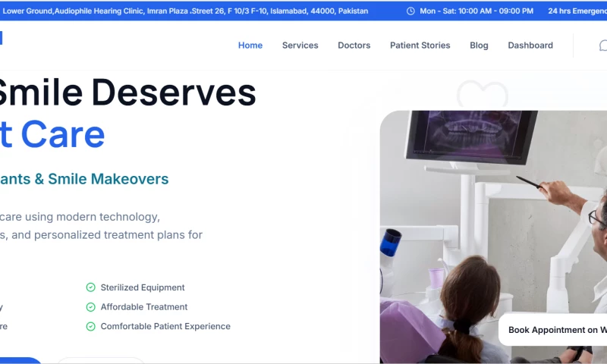
Task: Open the chat bubble icon beside Dashboard
Action: 603,45
